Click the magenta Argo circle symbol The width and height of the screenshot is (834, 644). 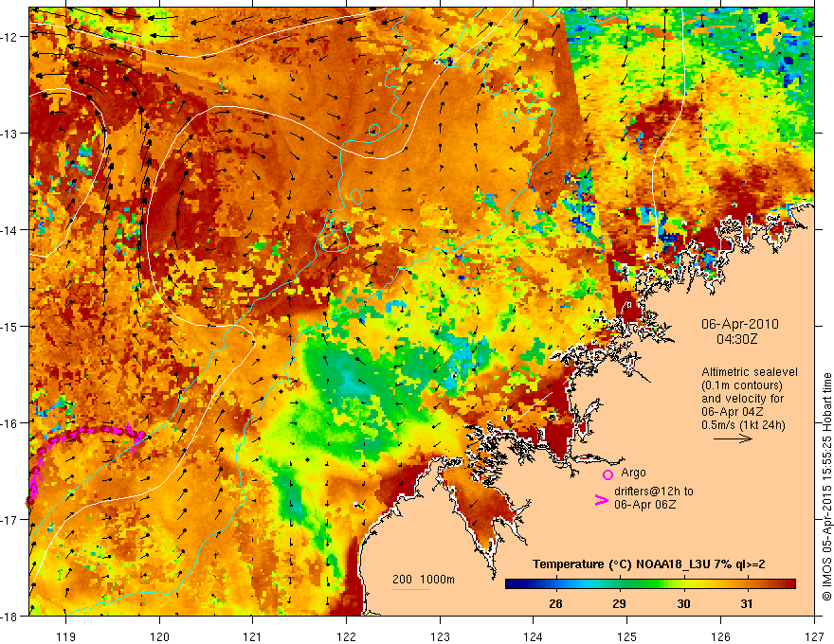pyautogui.click(x=607, y=474)
